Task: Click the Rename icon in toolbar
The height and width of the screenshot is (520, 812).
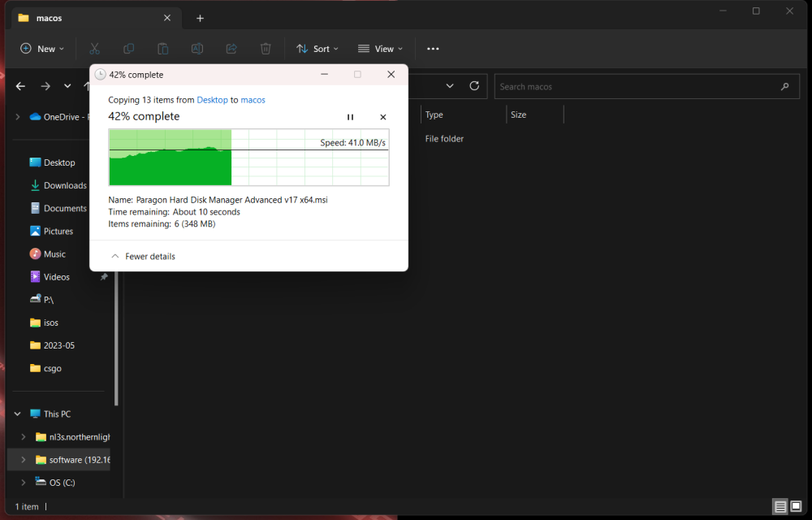Action: coord(197,49)
